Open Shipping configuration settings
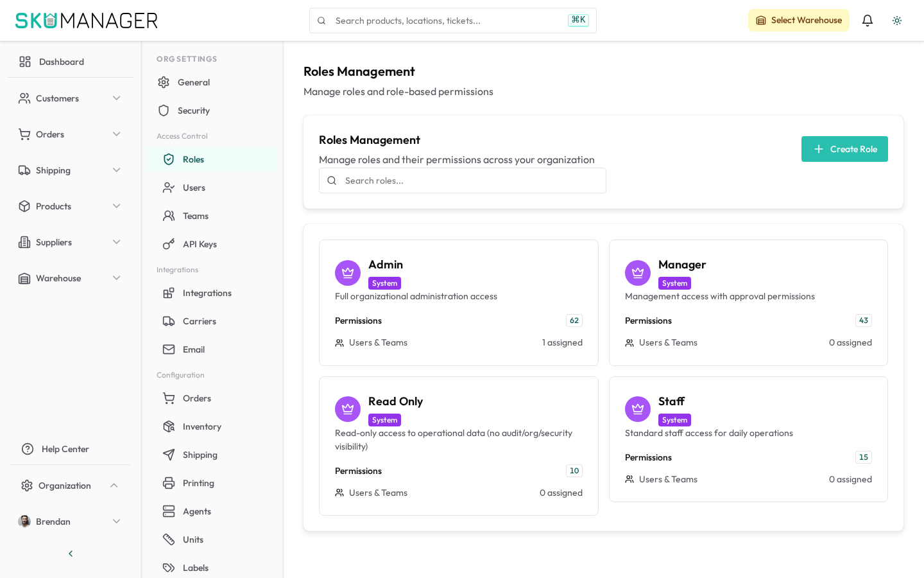Viewport: 924px width, 578px height. [x=212, y=455]
